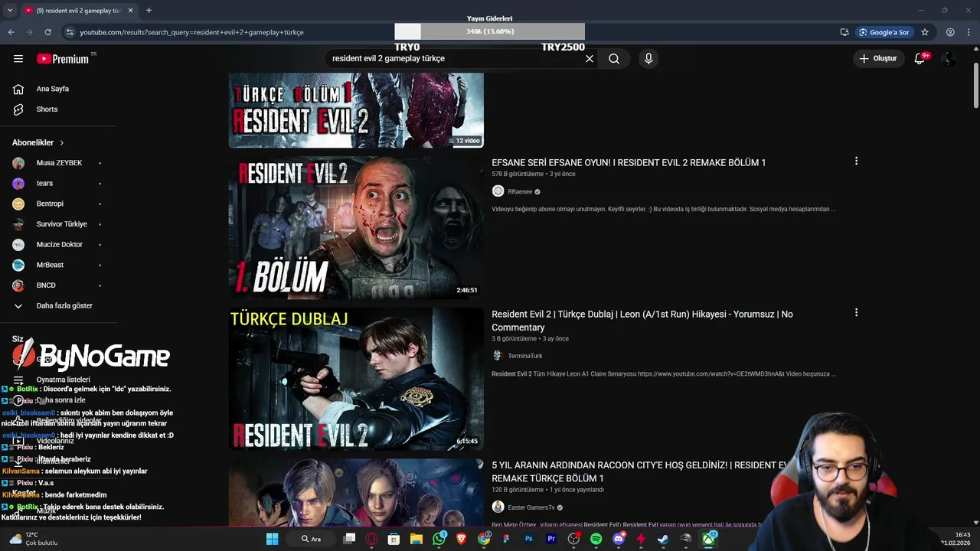Open Discord from the taskbar

pos(619,540)
